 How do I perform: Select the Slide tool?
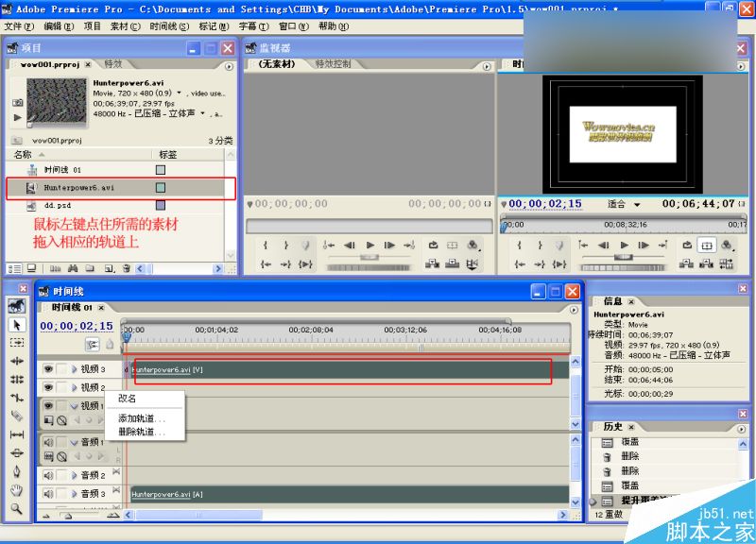(16, 453)
